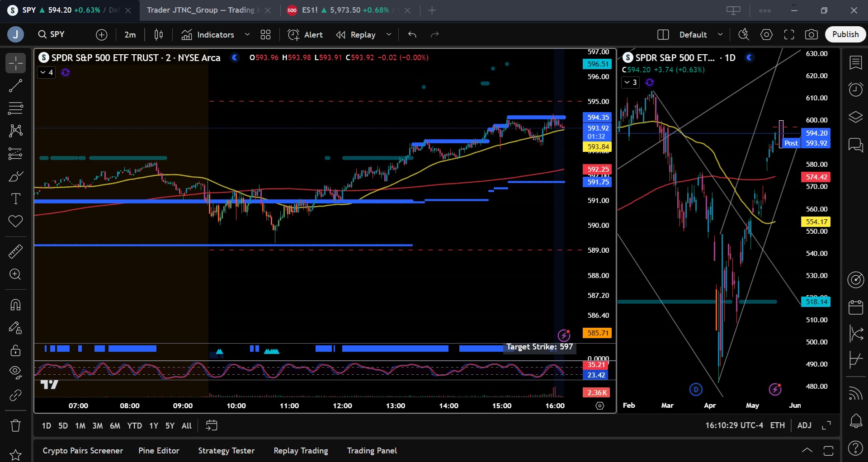The height and width of the screenshot is (462, 868).
Task: Open the candle chart style menu
Action: coord(159,35)
